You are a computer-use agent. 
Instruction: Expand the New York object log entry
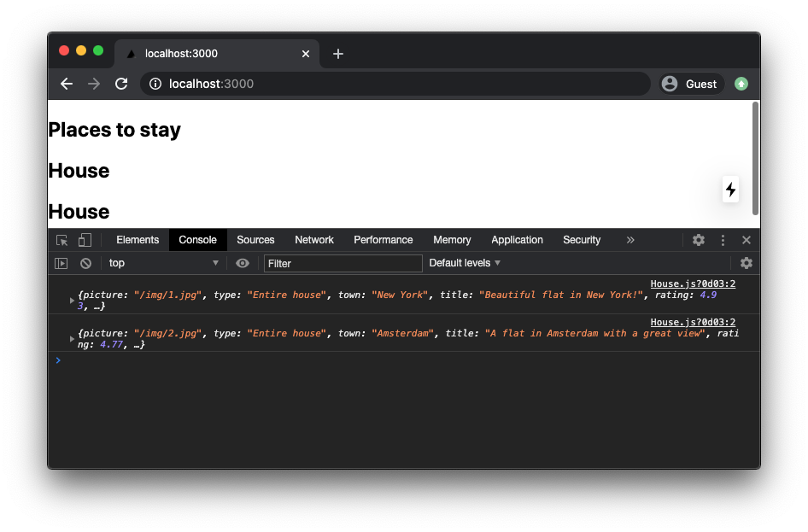(x=73, y=300)
